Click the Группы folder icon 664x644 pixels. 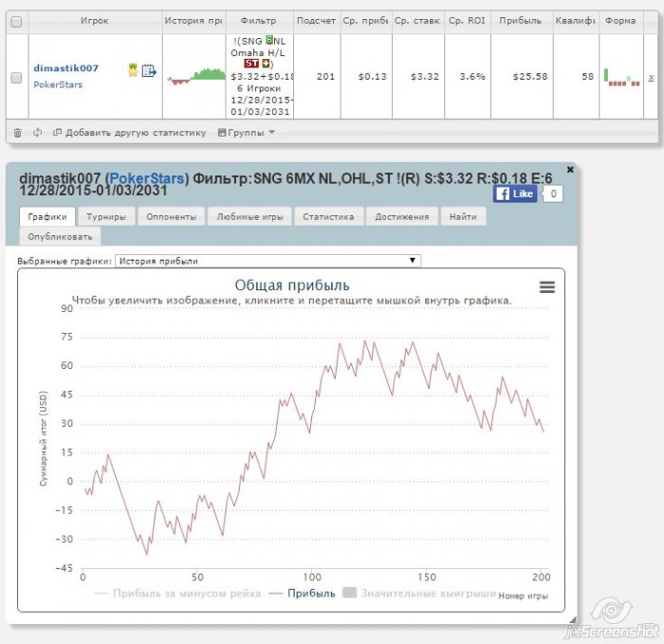pos(221,133)
